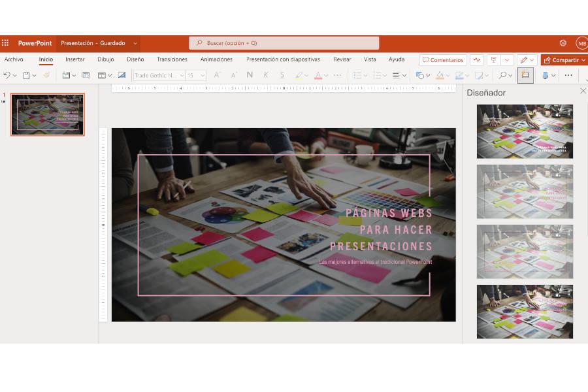Click the Compartir button

click(562, 60)
